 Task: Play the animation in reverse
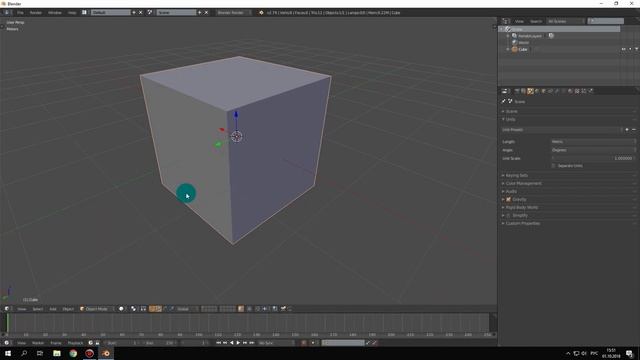tap(232, 343)
